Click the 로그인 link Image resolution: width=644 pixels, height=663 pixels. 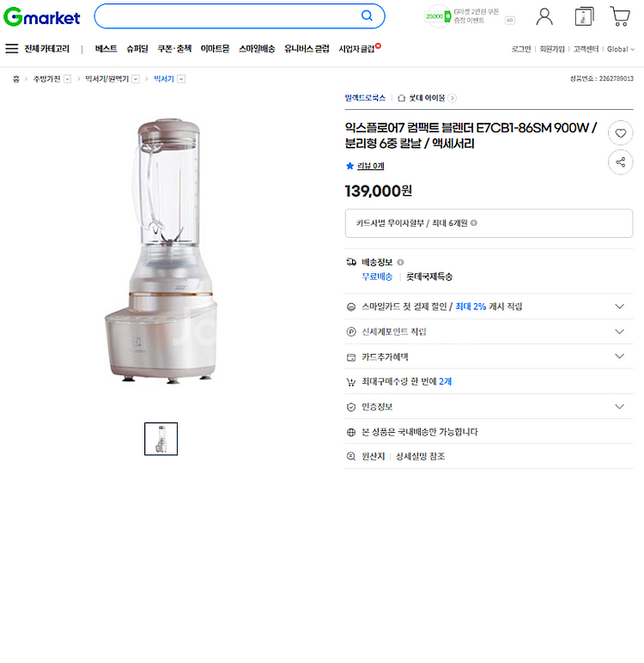(x=521, y=49)
